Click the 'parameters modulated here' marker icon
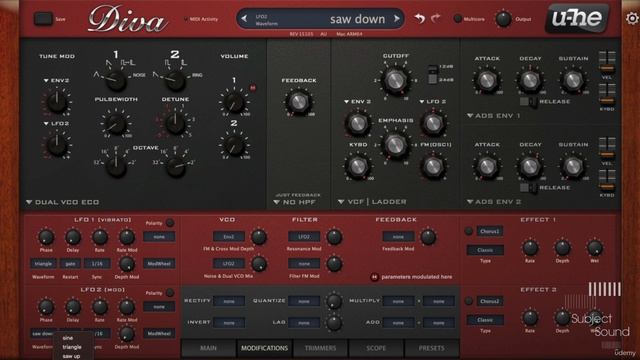 point(374,277)
